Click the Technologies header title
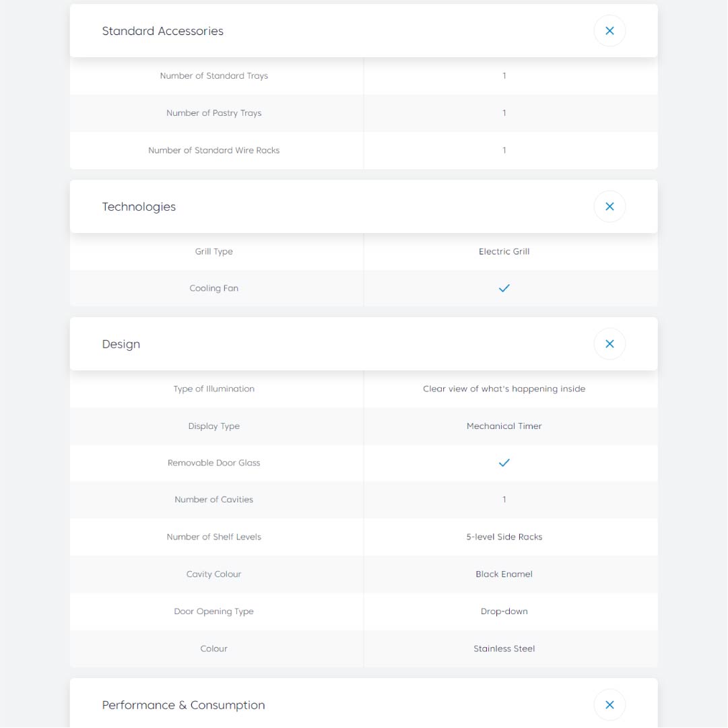 tap(139, 207)
